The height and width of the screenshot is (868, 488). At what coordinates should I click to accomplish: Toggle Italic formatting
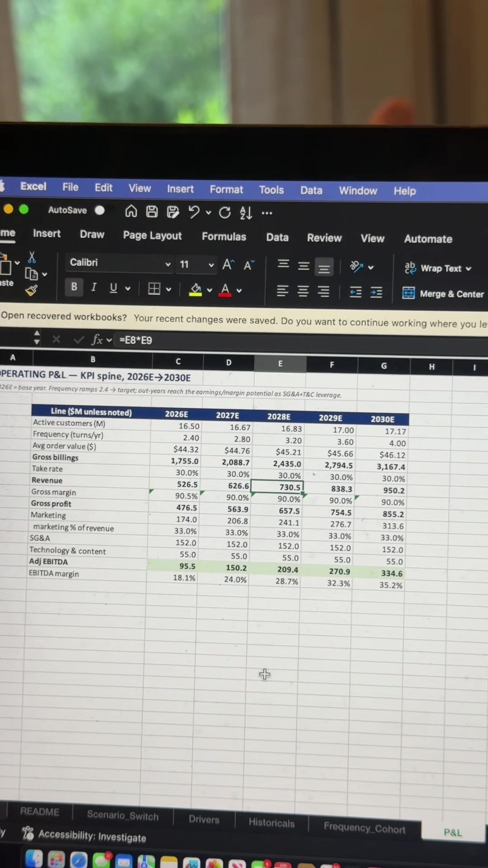point(94,288)
